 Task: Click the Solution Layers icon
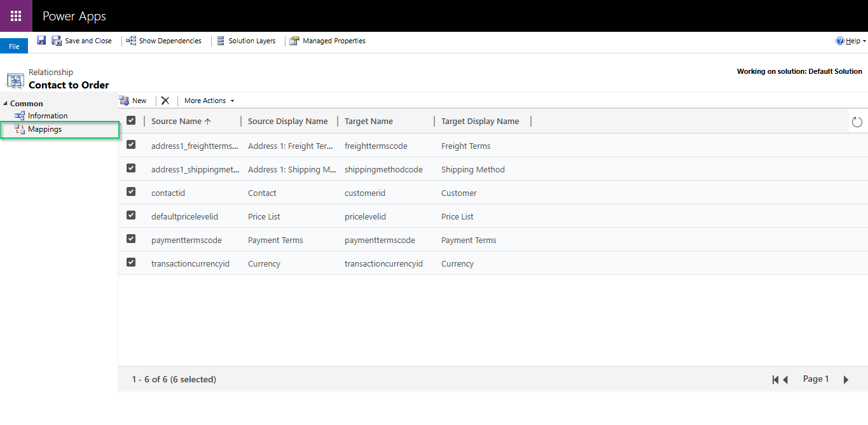221,41
